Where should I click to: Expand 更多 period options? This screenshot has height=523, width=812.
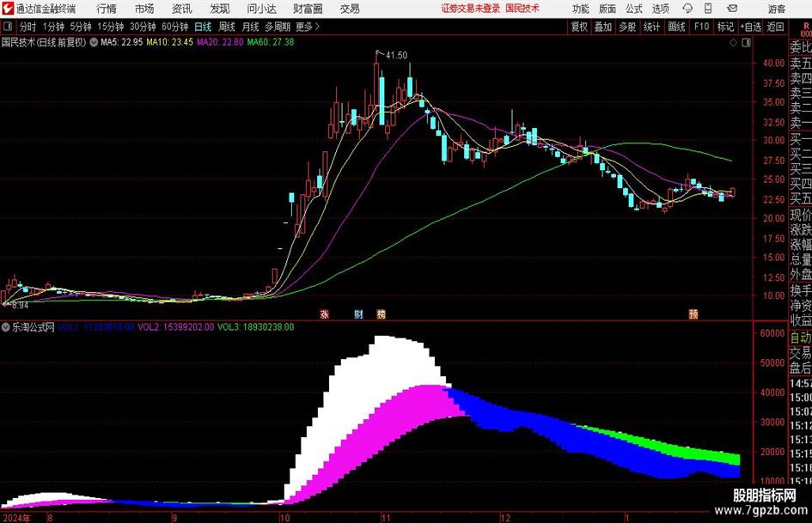coord(308,27)
